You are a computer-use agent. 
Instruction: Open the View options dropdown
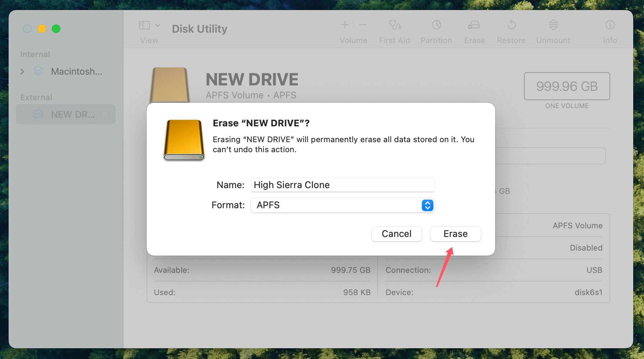point(158,25)
